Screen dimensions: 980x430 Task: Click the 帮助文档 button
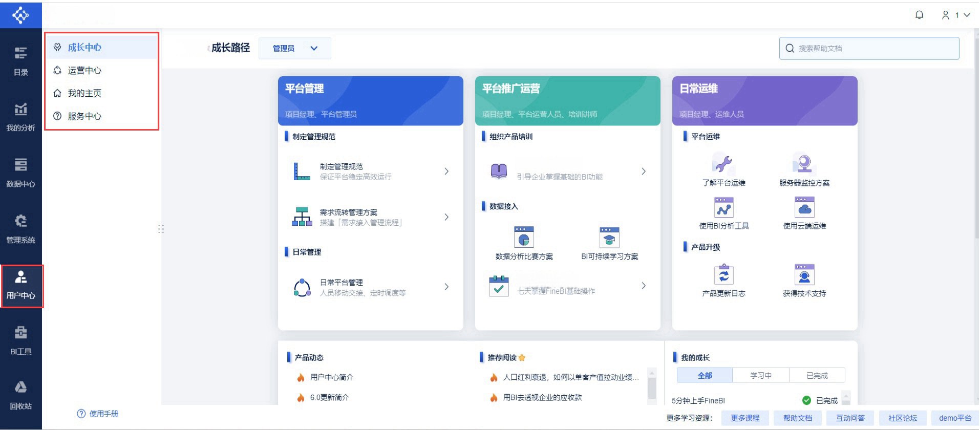tap(798, 418)
